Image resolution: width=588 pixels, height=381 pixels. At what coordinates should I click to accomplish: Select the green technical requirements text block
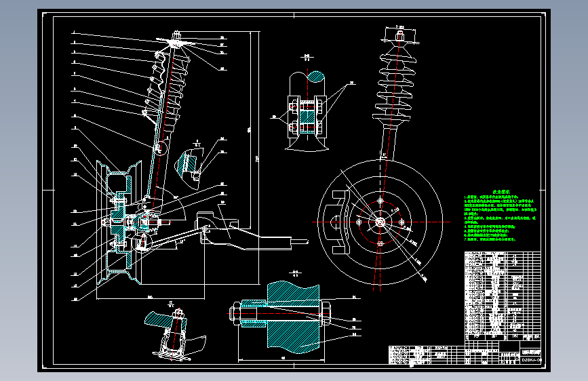[501, 216]
